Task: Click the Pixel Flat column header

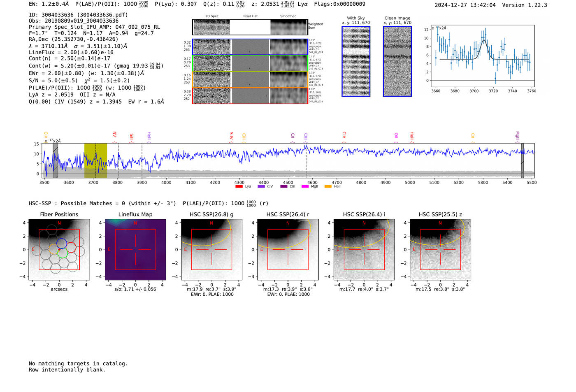Action: point(250,16)
